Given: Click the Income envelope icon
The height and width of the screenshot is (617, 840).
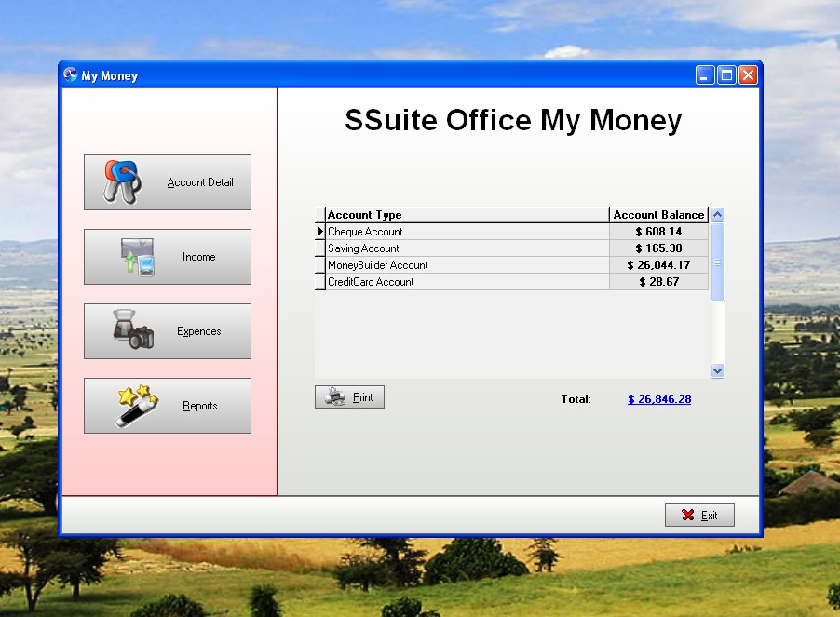Looking at the screenshot, I should click(x=138, y=257).
